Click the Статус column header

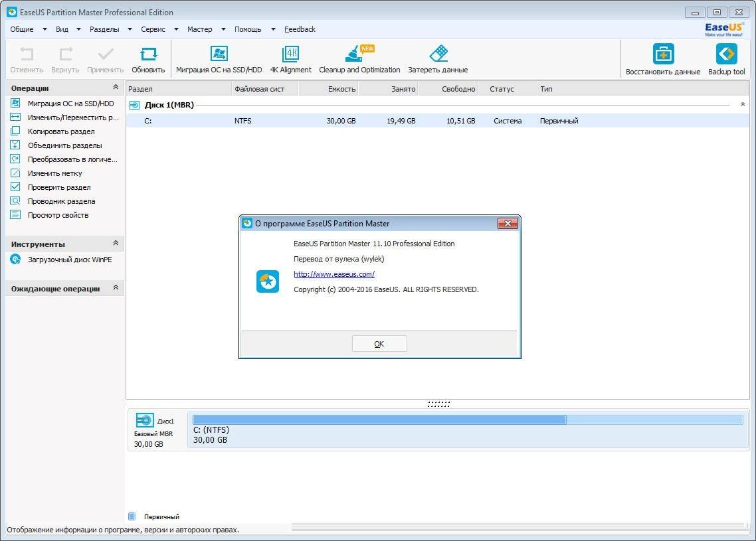coord(508,89)
